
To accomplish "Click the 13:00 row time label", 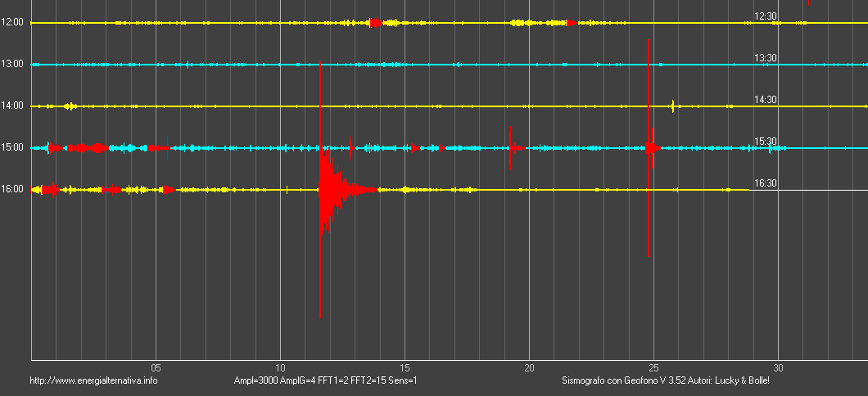I will tap(12, 64).
